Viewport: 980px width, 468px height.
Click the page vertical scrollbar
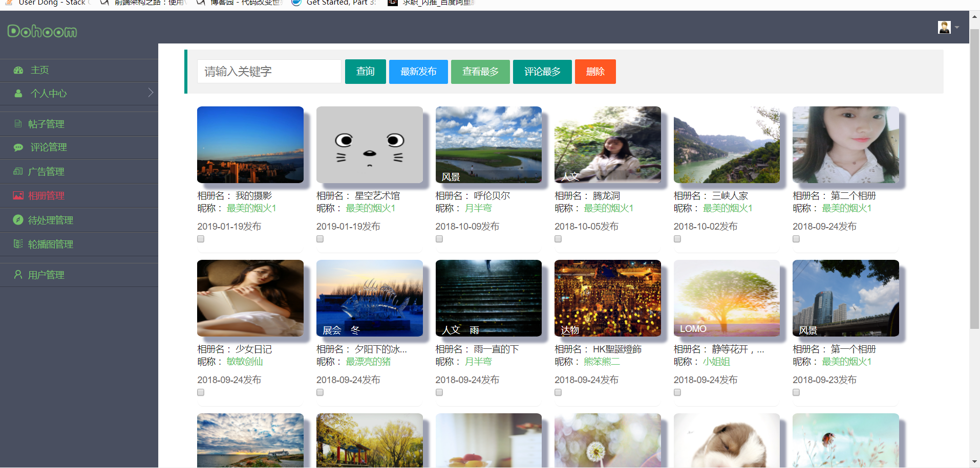pos(975,179)
